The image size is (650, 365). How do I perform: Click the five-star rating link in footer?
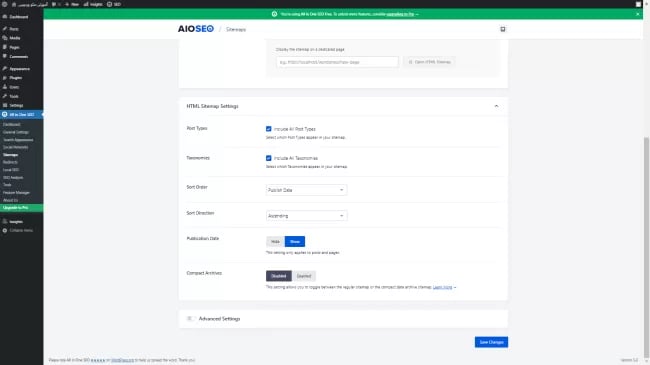click(98, 360)
